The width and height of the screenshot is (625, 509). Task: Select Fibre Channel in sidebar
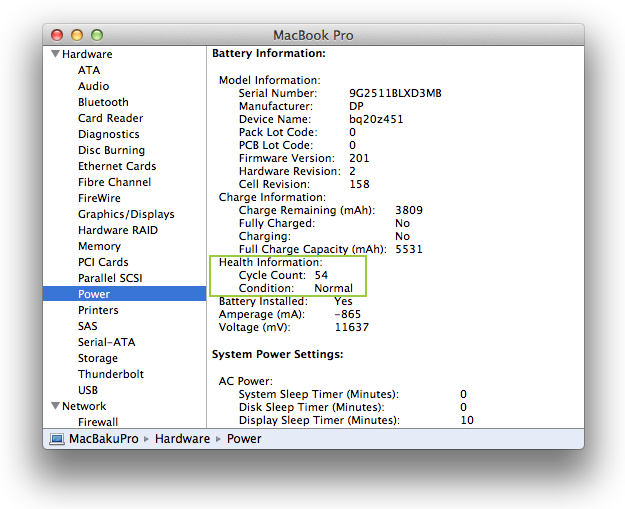(114, 182)
